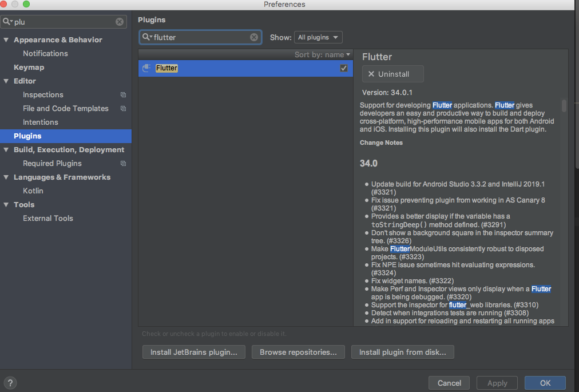Viewport: 579px width, 392px height.
Task: Click the X icon on Uninstall button
Action: click(x=371, y=74)
